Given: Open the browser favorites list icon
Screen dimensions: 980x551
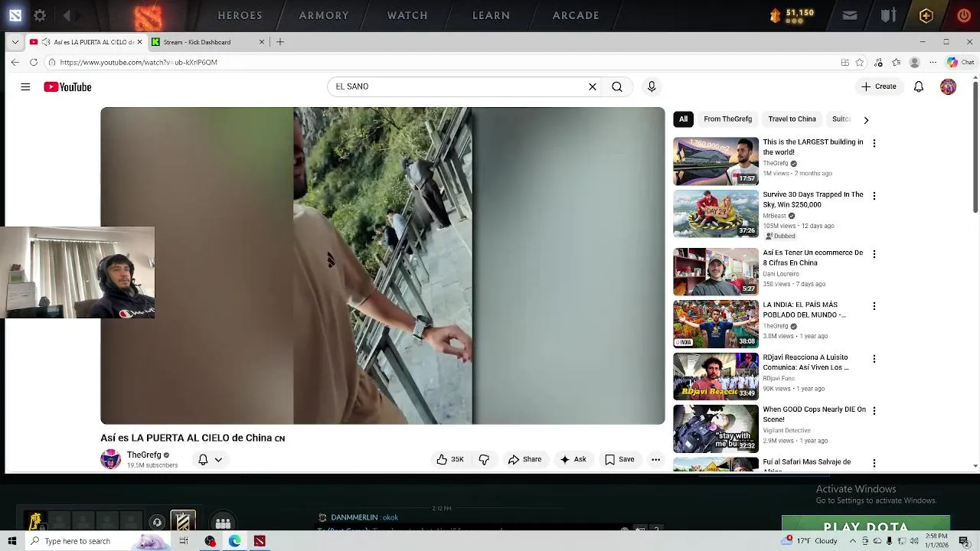Looking at the screenshot, I should (x=897, y=62).
